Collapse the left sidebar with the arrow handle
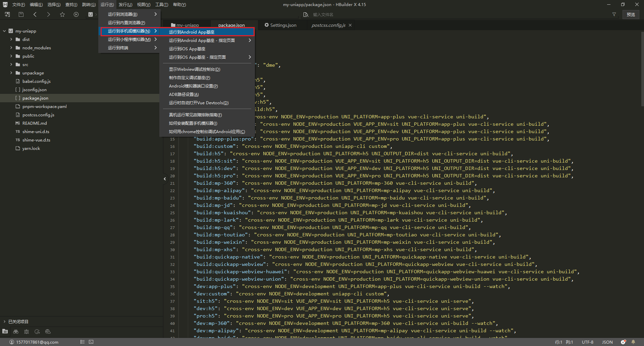 tap(165, 179)
